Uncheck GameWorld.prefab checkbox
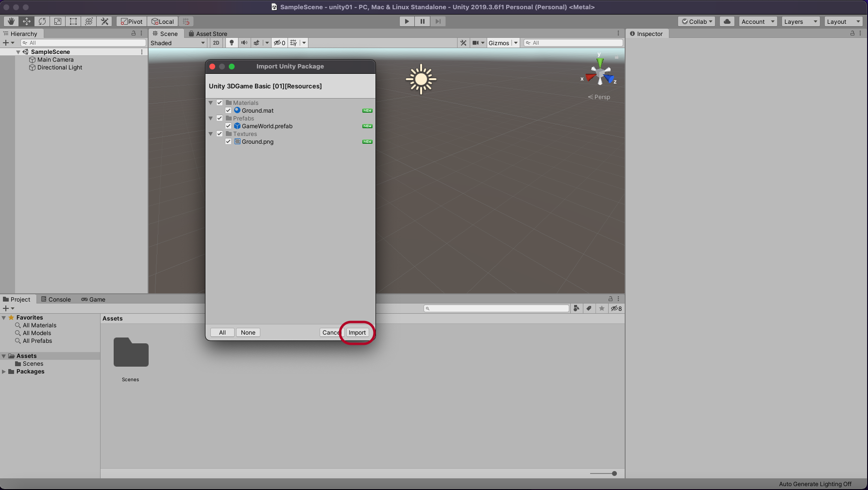 (x=228, y=126)
